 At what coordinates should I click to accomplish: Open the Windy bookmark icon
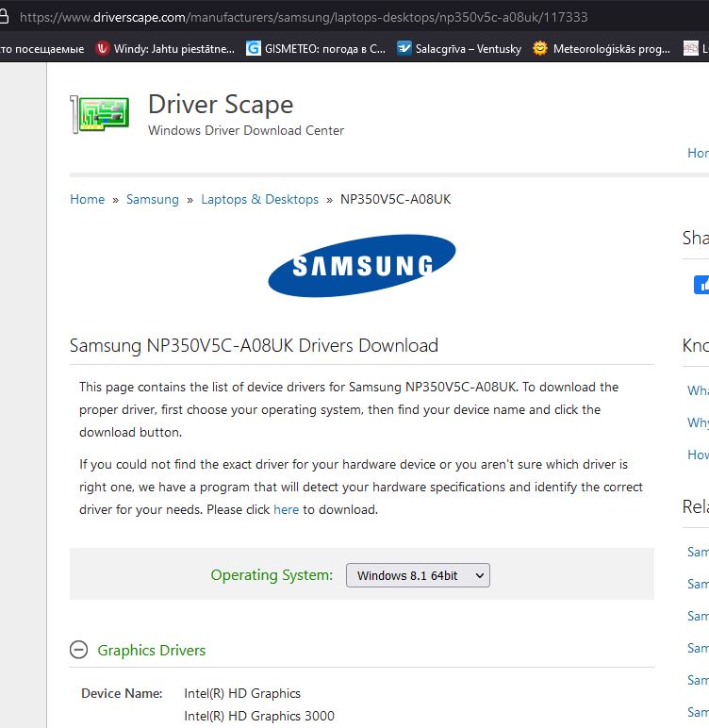click(x=102, y=48)
